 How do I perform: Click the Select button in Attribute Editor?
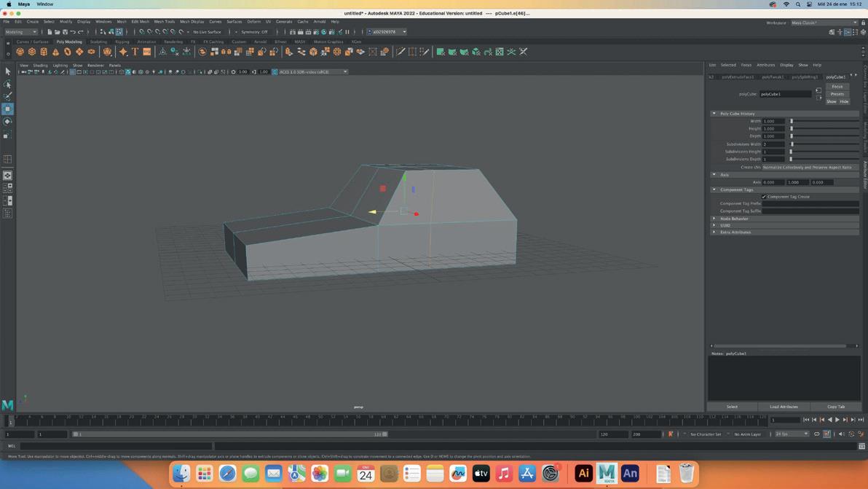click(732, 407)
